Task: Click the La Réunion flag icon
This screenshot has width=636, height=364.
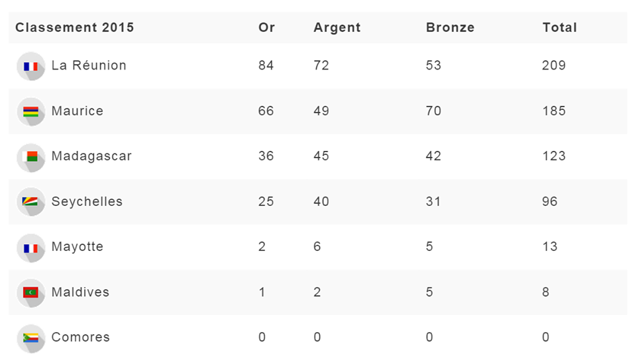Action: click(30, 66)
